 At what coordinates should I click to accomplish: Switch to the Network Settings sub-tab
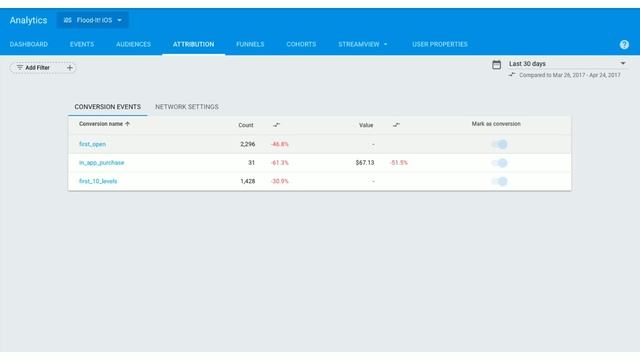(x=187, y=107)
